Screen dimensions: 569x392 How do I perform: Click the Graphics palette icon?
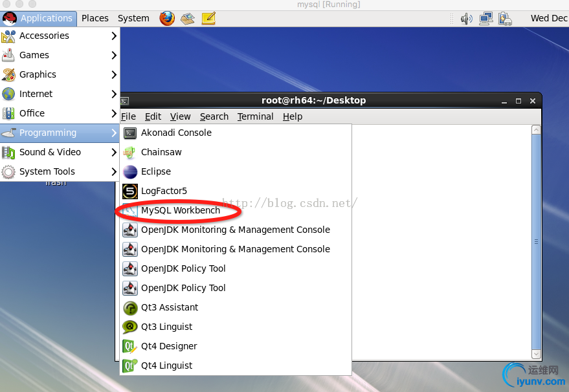[x=8, y=74]
